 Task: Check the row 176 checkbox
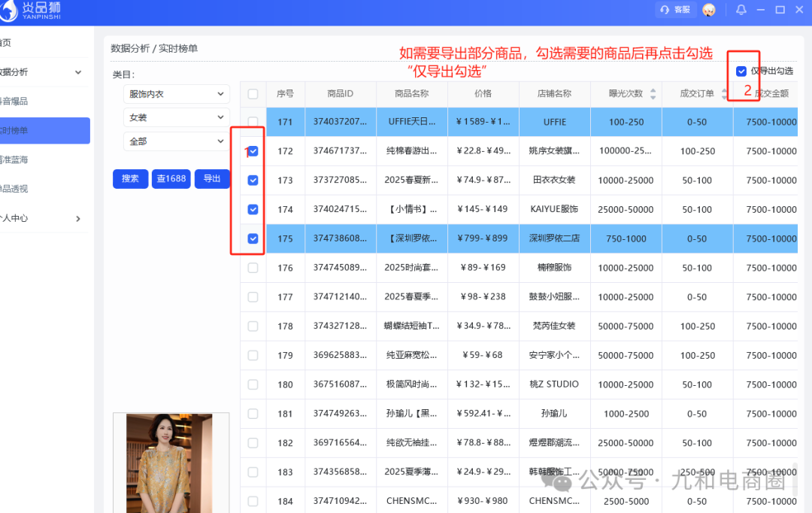253,267
